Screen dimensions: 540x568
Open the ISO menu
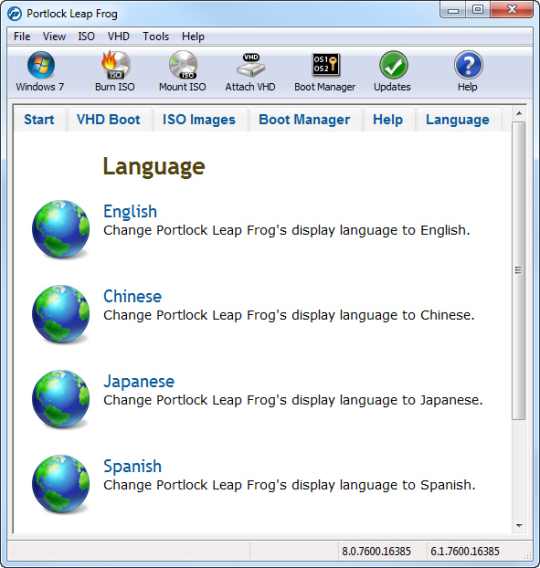(86, 36)
